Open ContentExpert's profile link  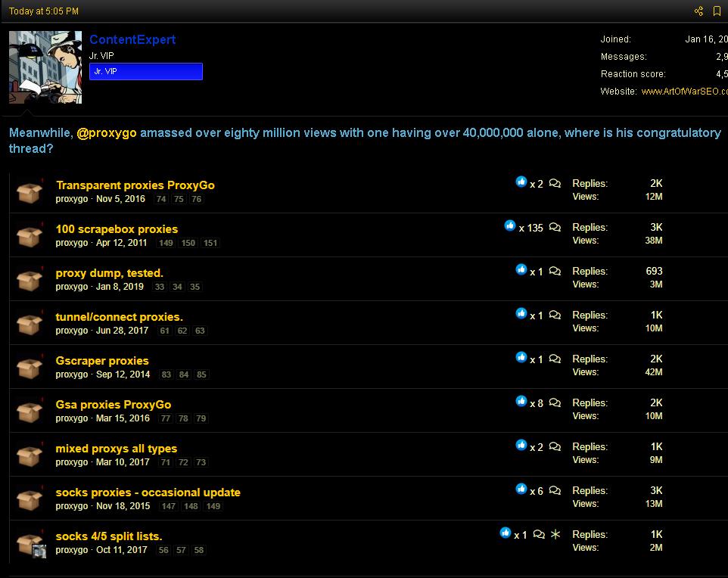[132, 39]
